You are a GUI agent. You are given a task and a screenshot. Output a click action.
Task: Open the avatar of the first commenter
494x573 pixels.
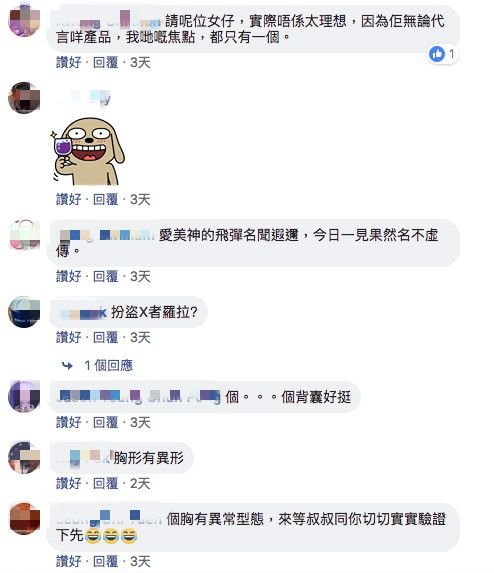[x=24, y=20]
